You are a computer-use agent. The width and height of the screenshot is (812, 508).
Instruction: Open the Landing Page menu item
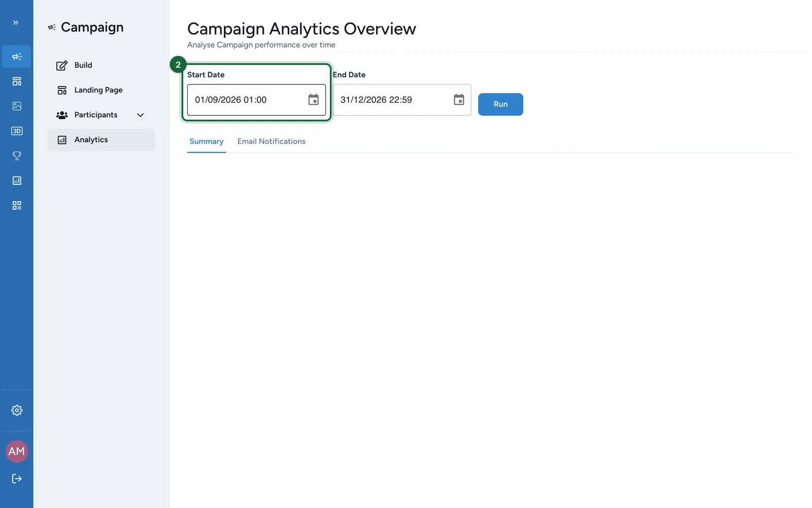coord(101,90)
